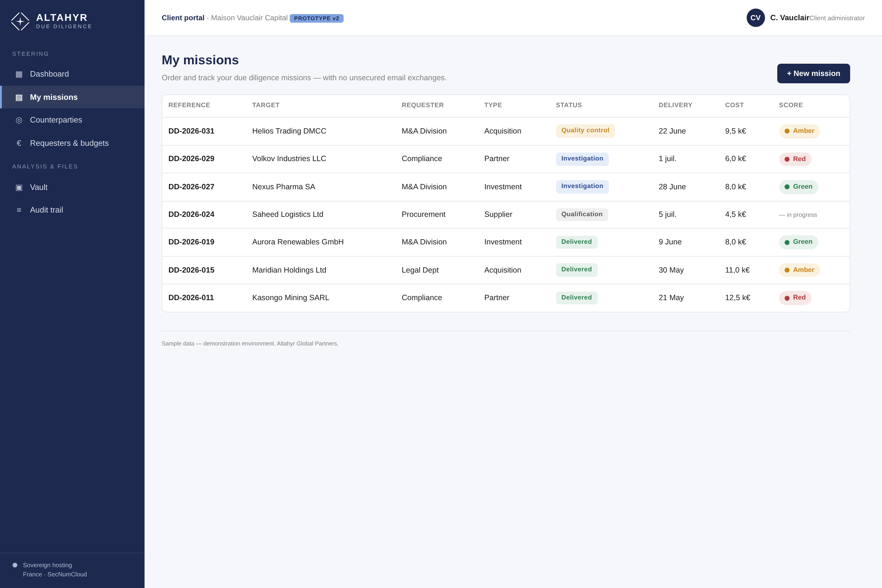Click the Legal Dept requester cell

pos(420,270)
